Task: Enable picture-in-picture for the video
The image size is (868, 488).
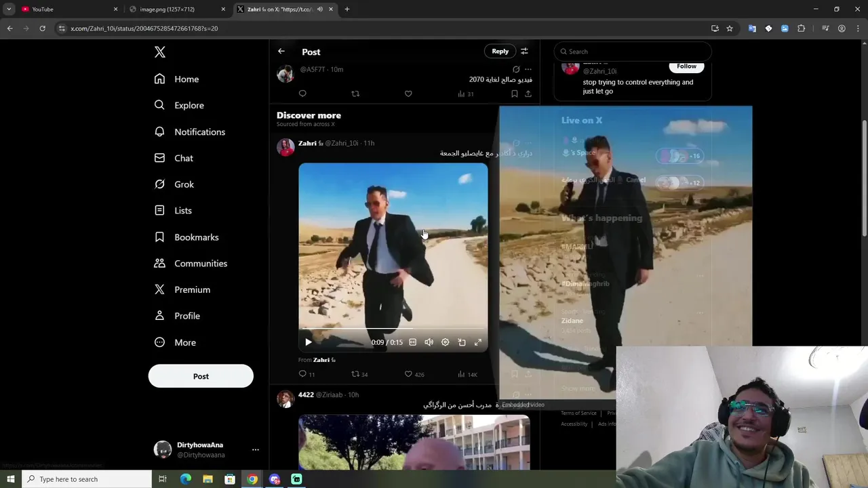Action: tap(462, 342)
